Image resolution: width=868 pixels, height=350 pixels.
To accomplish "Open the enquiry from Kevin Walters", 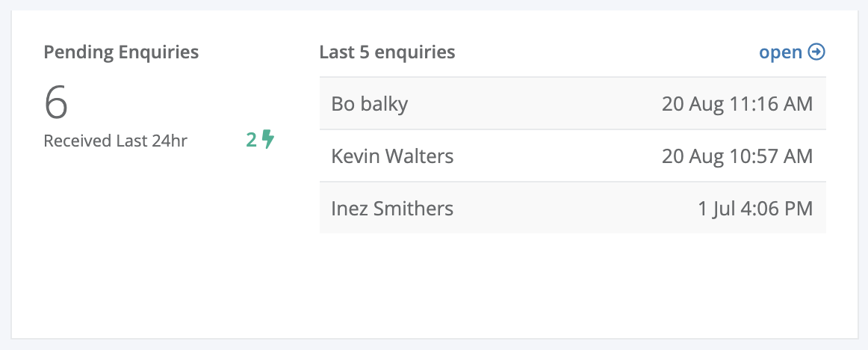I will [x=392, y=156].
